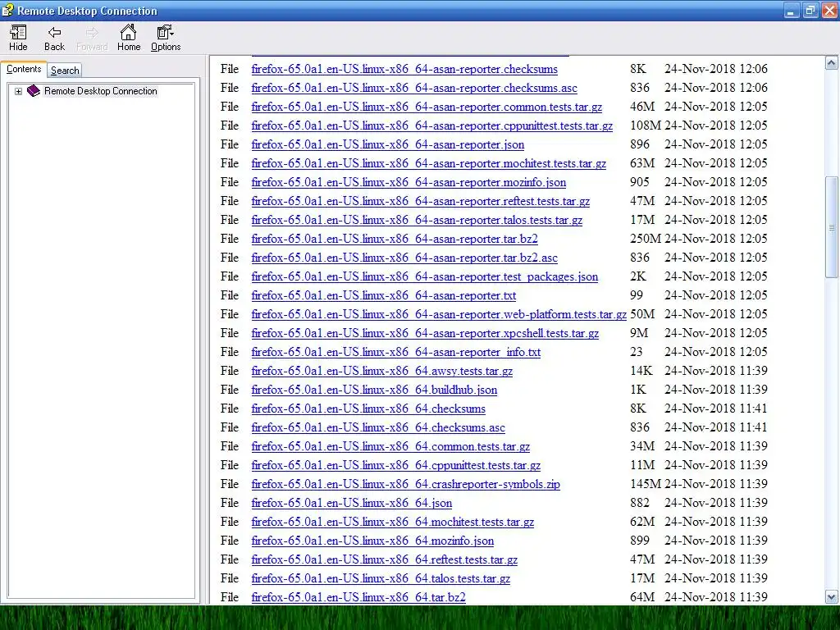Open linux-x86_64.reftest.tests.tar.gz link
The height and width of the screenshot is (630, 840).
click(385, 559)
